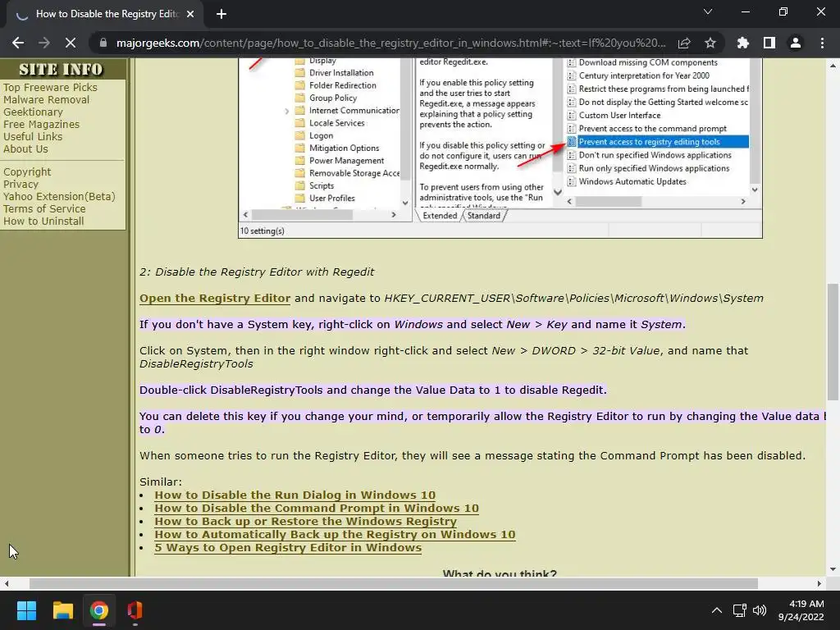Open Useful Links page
This screenshot has height=630, width=840.
tap(33, 137)
